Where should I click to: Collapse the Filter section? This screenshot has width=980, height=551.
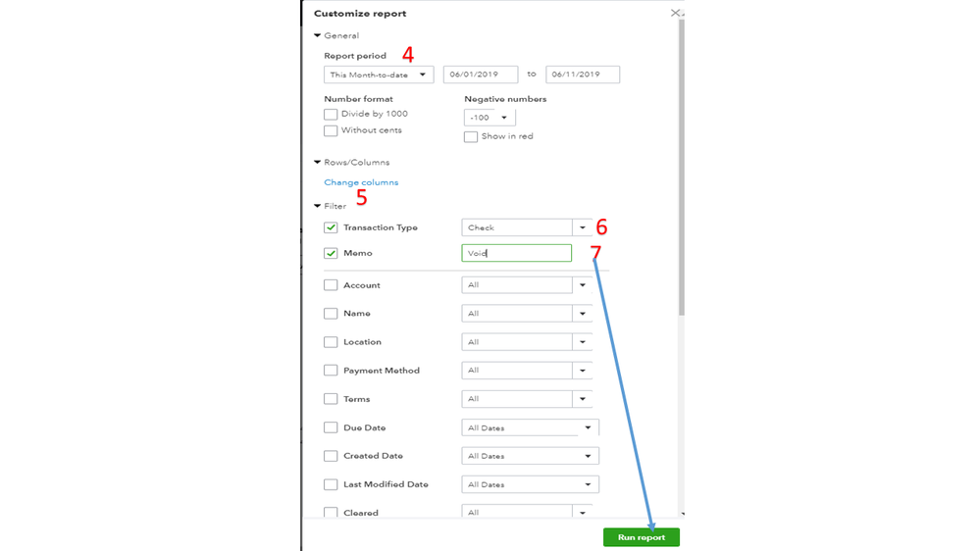pos(318,207)
